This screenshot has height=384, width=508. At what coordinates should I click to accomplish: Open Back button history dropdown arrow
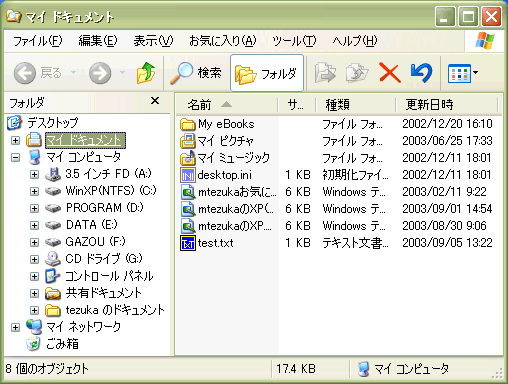(x=74, y=72)
